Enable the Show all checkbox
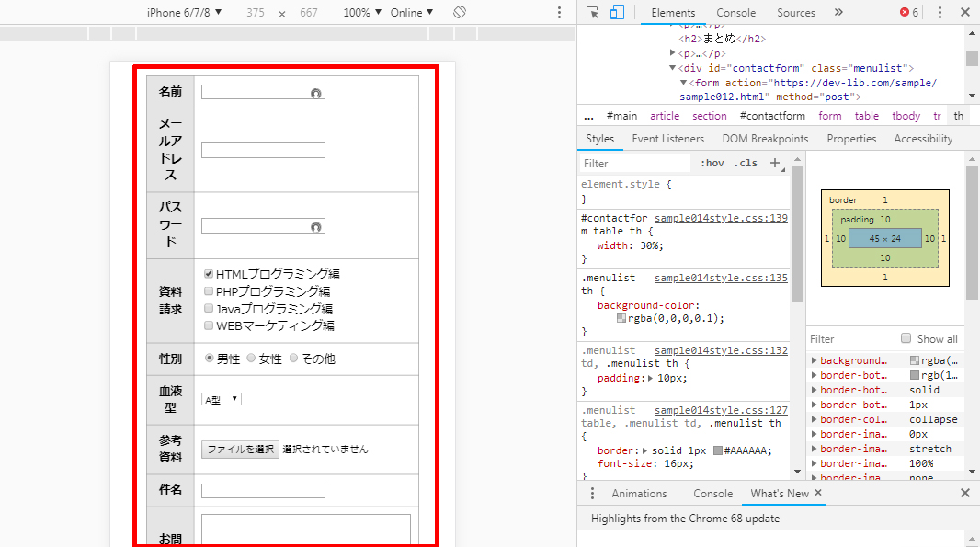Image resolution: width=980 pixels, height=547 pixels. [906, 338]
